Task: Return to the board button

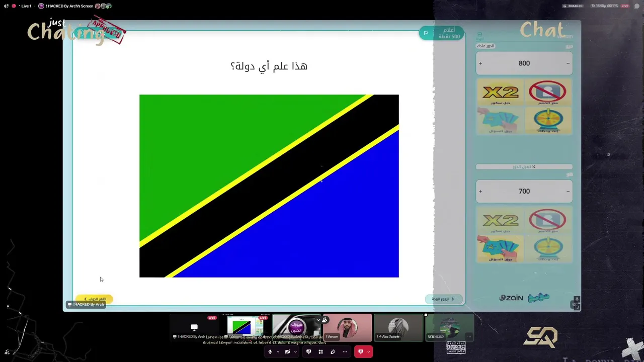Action: (x=443, y=299)
